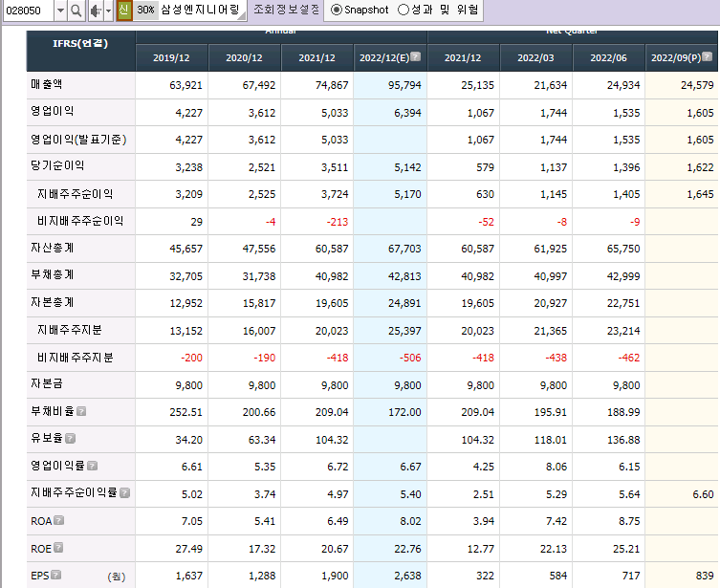720x588 pixels.
Task: Select the 성과 및 위험 radio button
Action: (404, 10)
